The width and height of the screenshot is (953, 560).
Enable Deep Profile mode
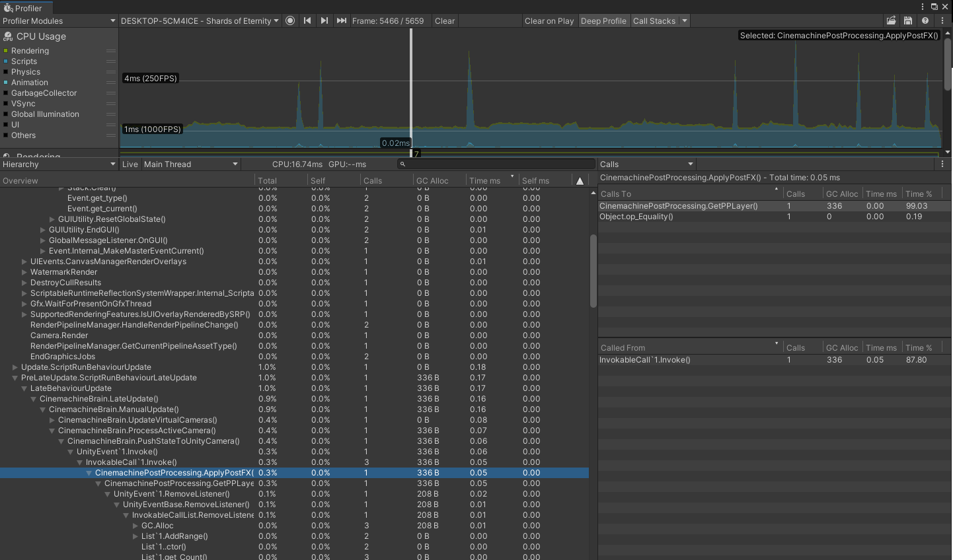tap(603, 20)
